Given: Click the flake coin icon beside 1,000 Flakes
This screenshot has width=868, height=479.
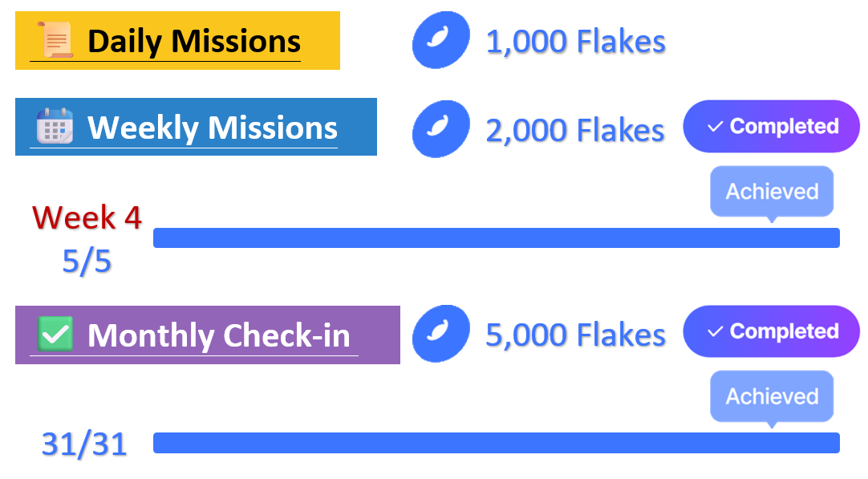Looking at the screenshot, I should click(440, 40).
